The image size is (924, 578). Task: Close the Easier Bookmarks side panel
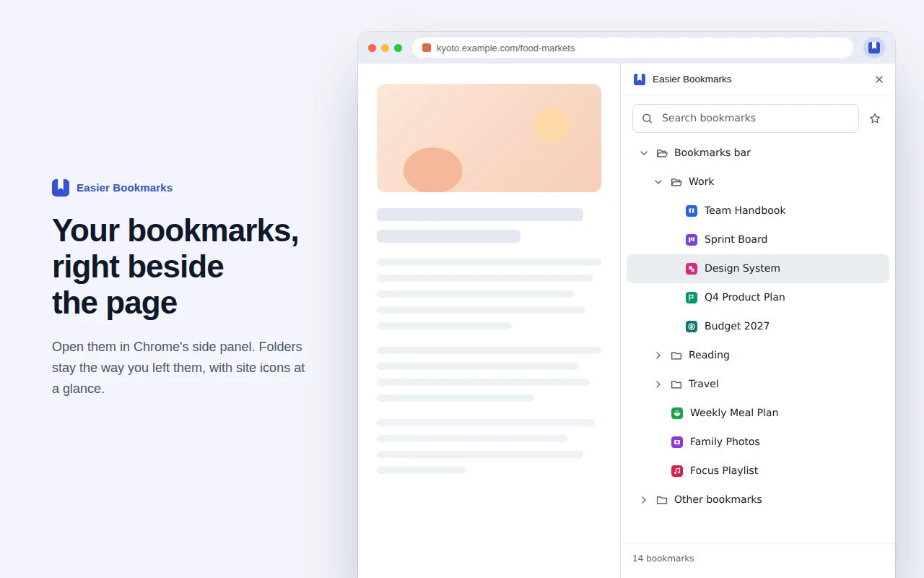(879, 79)
